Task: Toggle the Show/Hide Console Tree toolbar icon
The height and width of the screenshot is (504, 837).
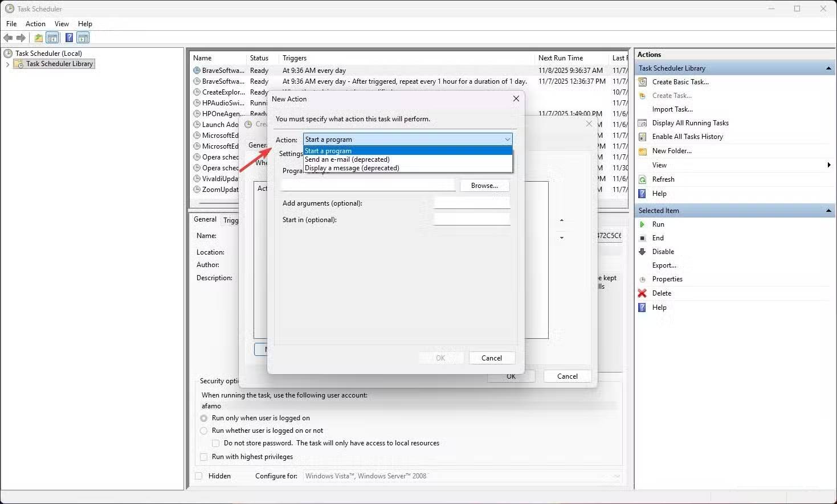Action: click(52, 38)
